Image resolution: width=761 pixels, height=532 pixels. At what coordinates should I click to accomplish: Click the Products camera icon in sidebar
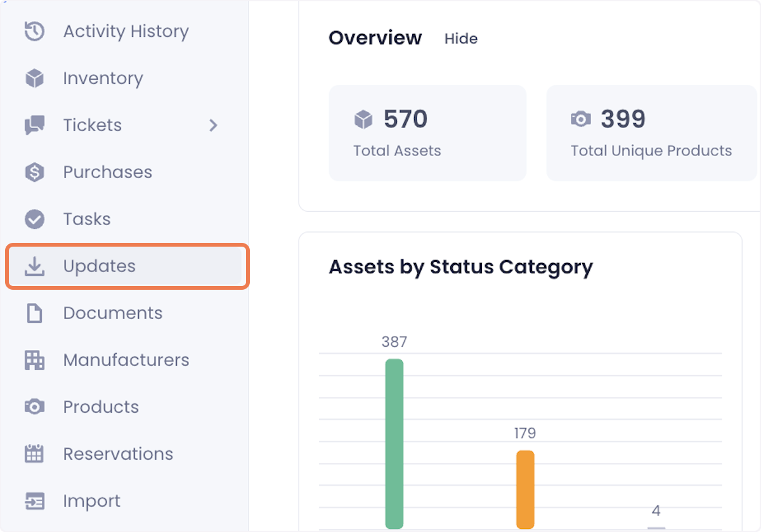[34, 407]
